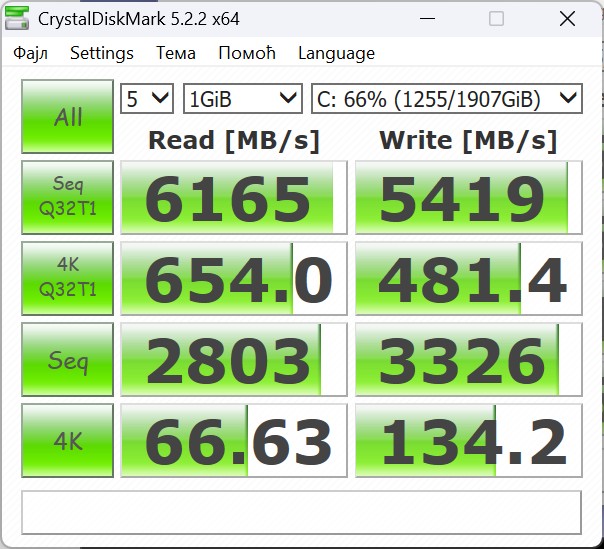Click the CrystalDiskMark app icon in title bar
Screen dimensions: 604x549
tap(17, 18)
